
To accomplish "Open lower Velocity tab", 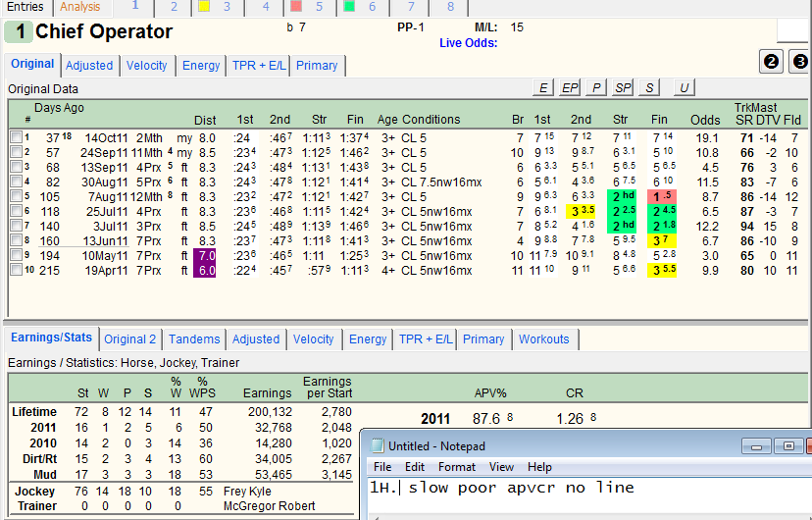I will click(x=313, y=339).
